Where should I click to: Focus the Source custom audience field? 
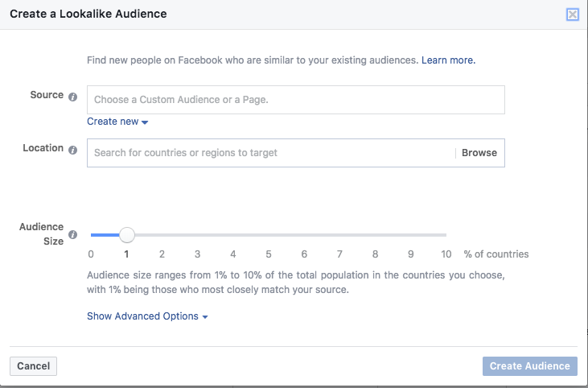pos(295,100)
